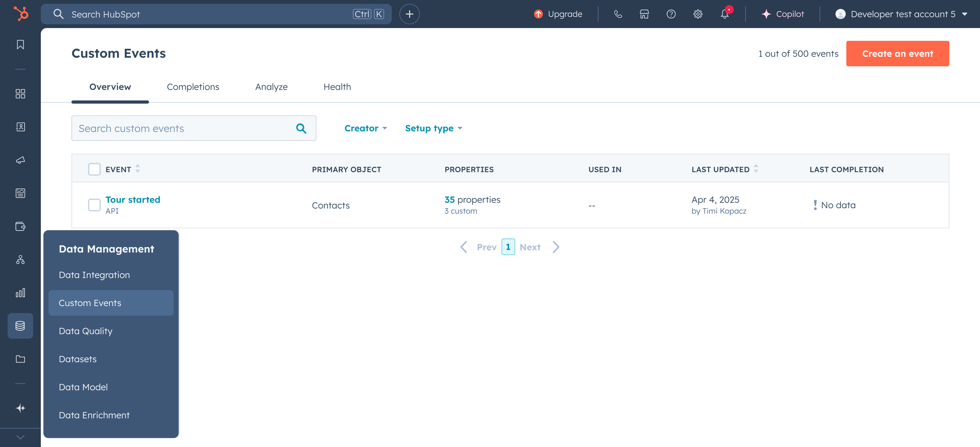
Task: Open the Setup type filter dropdown
Action: [x=433, y=128]
